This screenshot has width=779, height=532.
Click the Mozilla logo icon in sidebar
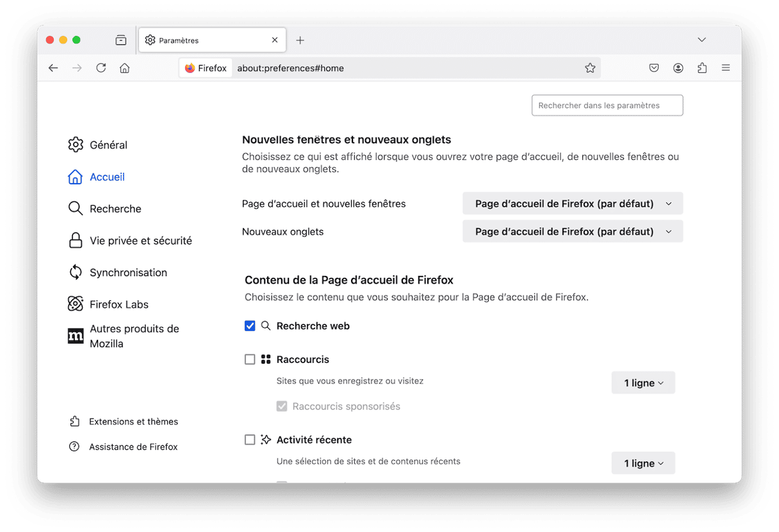[x=76, y=336]
